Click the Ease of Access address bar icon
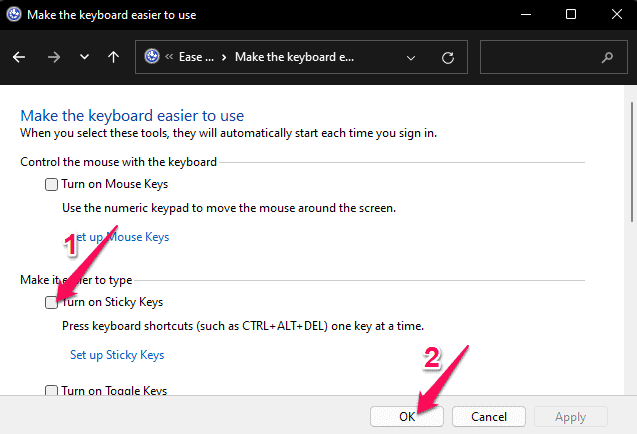Screen dimensions: 637x434 [x=153, y=57]
